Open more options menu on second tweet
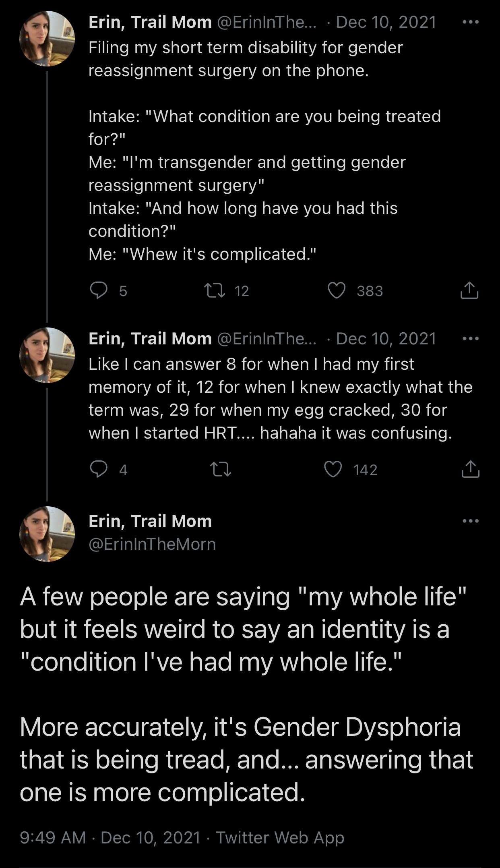 (x=470, y=339)
